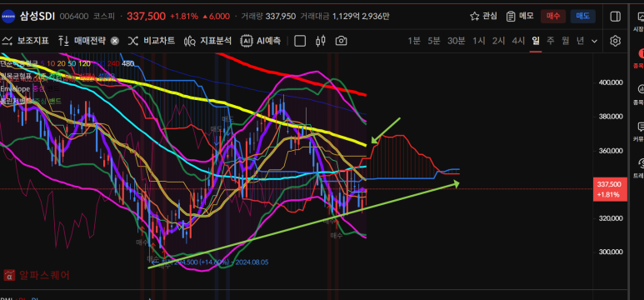Viewport: 644px width, 300px height.
Task: Click the 삼성SDI stock name
Action: pyautogui.click(x=37, y=17)
